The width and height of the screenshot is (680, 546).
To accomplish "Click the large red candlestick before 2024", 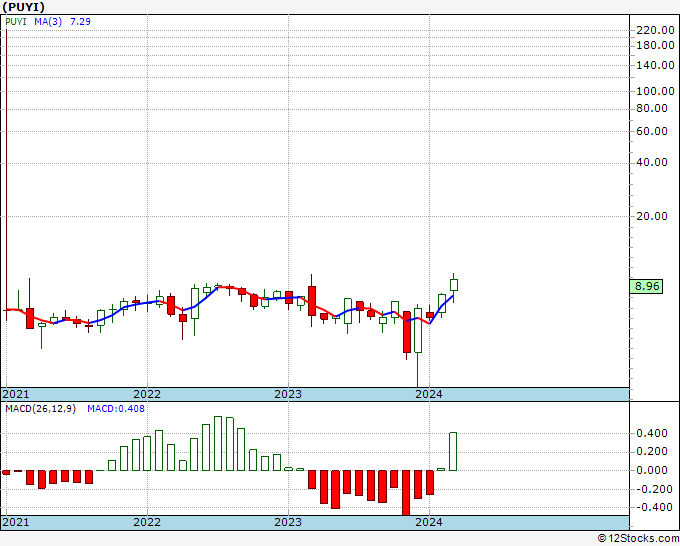I will 407,332.
